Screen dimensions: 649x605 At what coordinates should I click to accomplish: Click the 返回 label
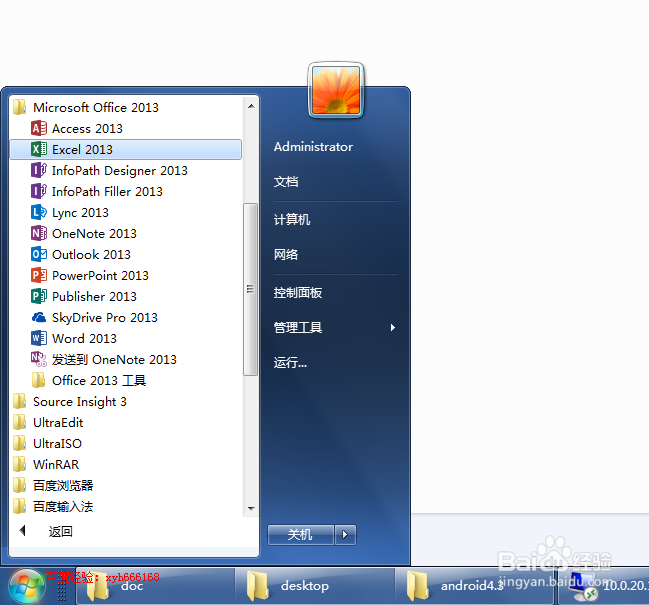click(60, 531)
